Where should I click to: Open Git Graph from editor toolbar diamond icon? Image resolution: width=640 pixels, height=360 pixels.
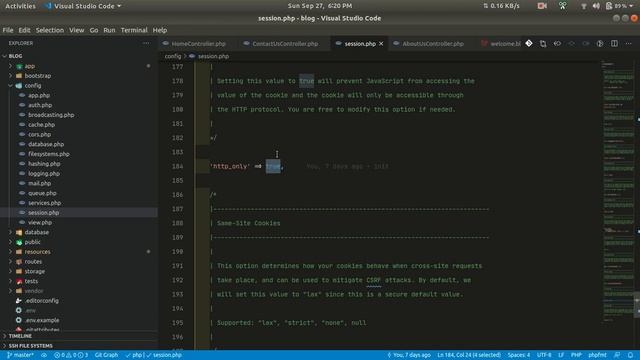pyautogui.click(x=529, y=43)
